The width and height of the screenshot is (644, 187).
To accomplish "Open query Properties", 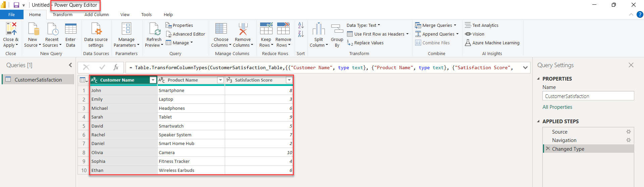I will pos(179,25).
